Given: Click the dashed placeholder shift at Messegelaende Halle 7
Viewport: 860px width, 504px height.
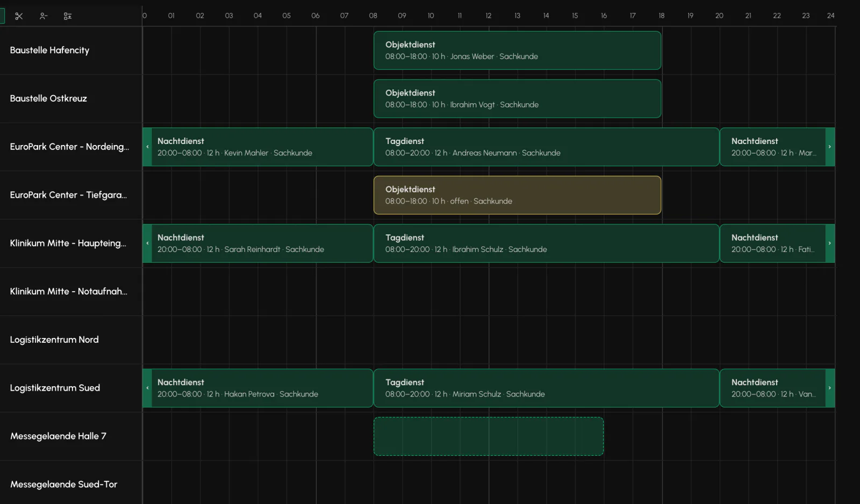Looking at the screenshot, I should point(489,436).
